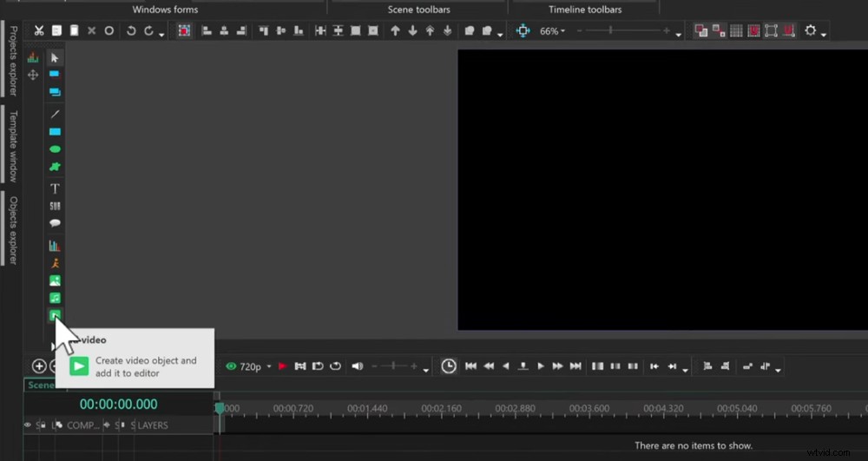
Task: Click the red preview play button
Action: [282, 366]
